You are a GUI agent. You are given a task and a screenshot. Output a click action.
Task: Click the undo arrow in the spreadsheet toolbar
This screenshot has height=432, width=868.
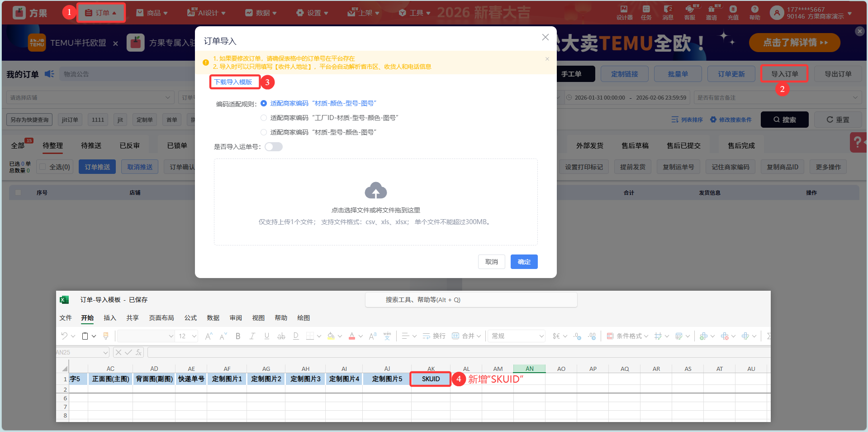click(64, 336)
